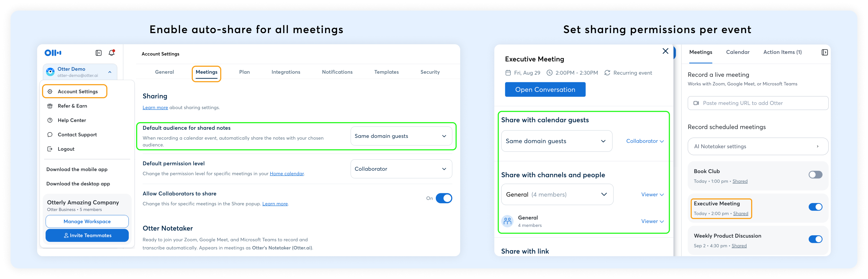This screenshot has height=279, width=868.
Task: Click the Otter logo icon
Action: [x=53, y=53]
